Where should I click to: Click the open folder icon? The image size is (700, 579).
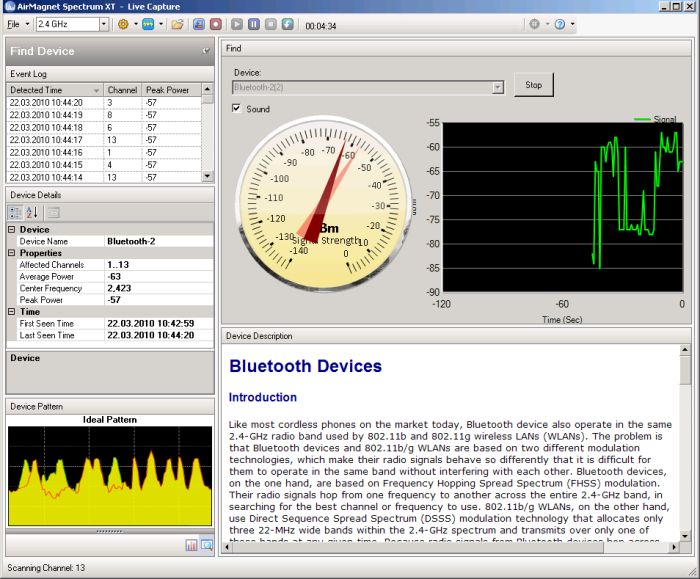[178, 24]
